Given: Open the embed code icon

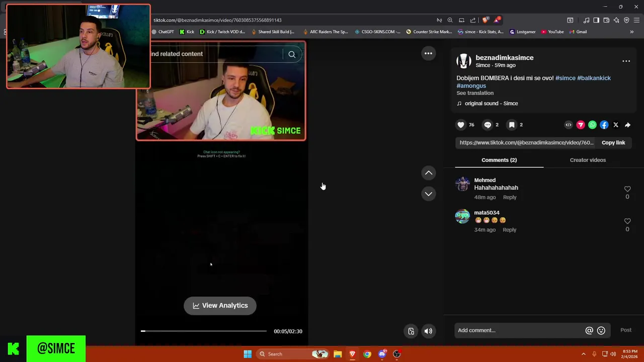Looking at the screenshot, I should click(x=569, y=125).
